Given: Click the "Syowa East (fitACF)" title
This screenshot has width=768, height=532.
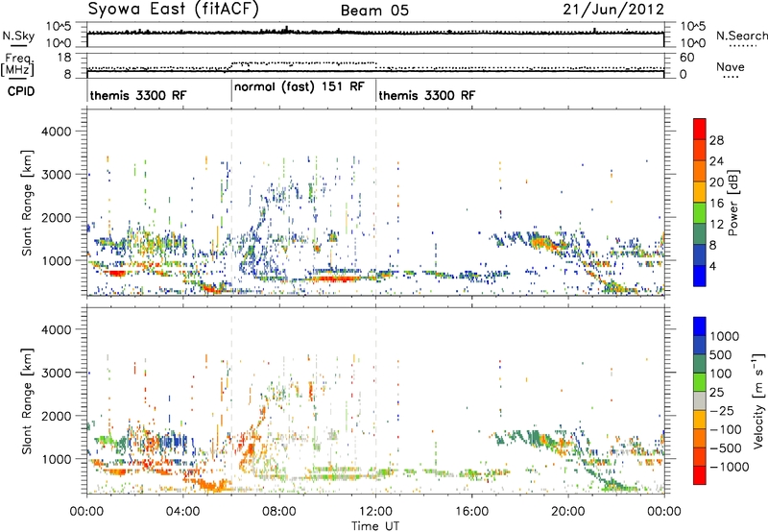Looking at the screenshot, I should click(174, 10).
